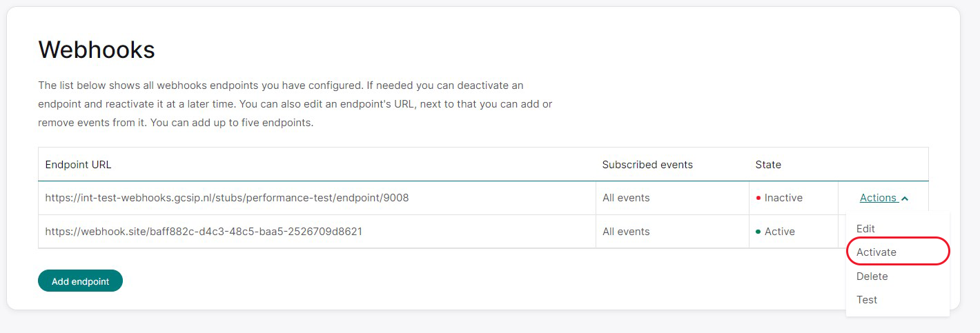Click the red Inactive status dot
Viewport: 980px width, 333px height.
(x=758, y=198)
